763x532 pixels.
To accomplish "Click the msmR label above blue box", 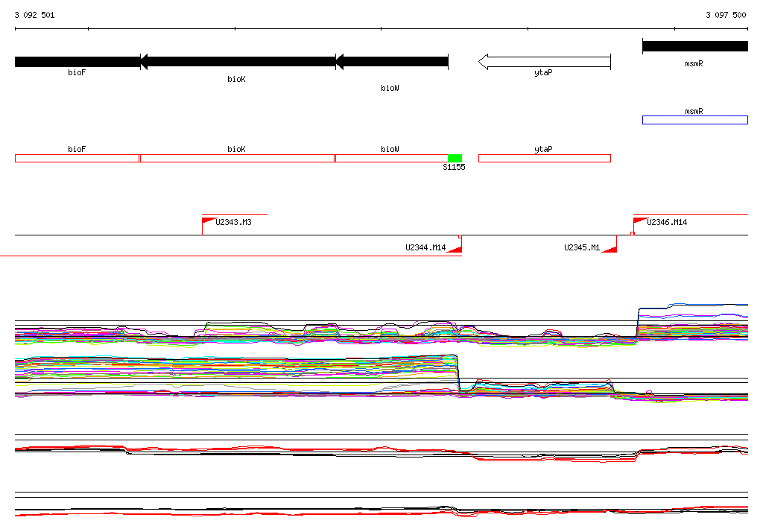I will (x=694, y=112).
